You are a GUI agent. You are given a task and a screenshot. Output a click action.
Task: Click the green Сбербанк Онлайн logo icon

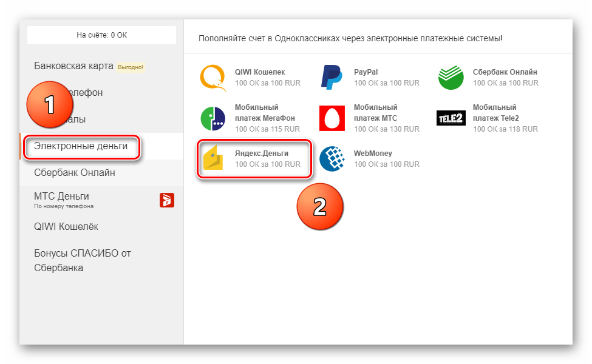point(451,77)
